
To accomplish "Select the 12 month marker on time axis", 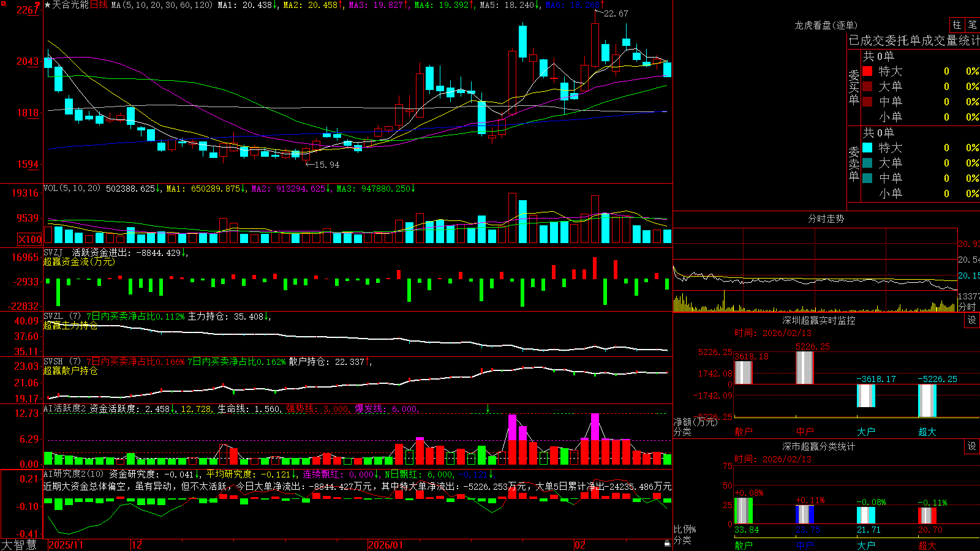I will click(137, 545).
